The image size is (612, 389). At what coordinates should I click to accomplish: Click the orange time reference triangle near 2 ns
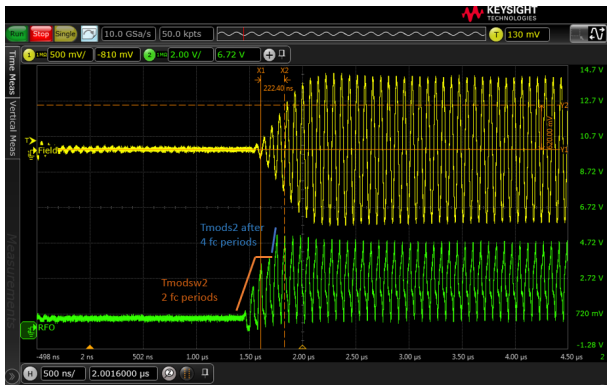coord(90,347)
